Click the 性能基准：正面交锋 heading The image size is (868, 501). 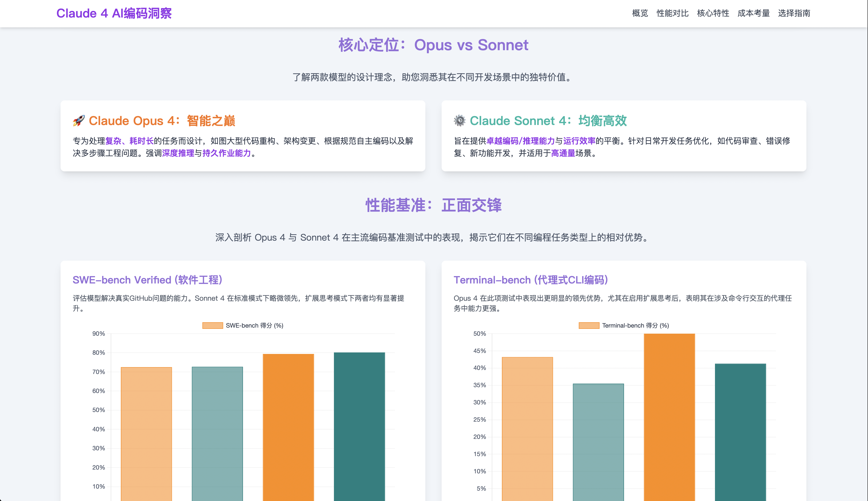click(433, 205)
